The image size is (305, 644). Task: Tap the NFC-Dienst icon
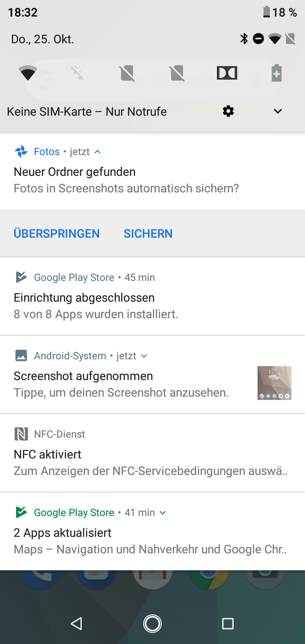(x=21, y=434)
